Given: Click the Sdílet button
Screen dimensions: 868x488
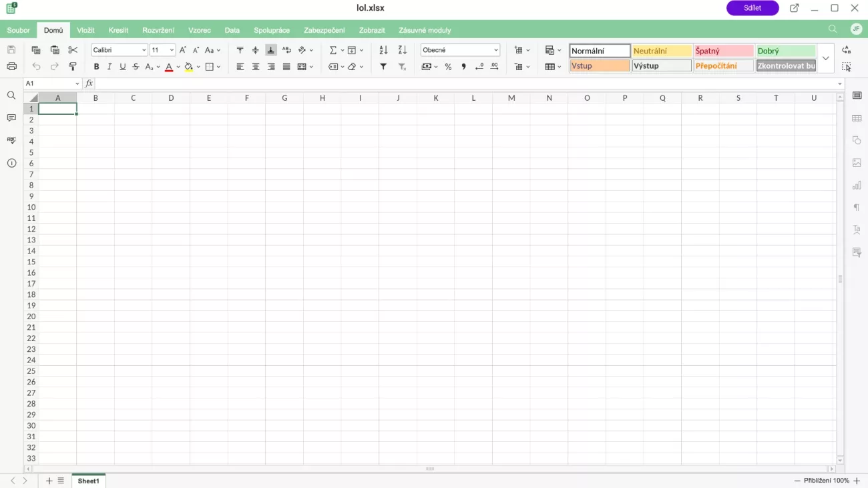Looking at the screenshot, I should pyautogui.click(x=752, y=8).
